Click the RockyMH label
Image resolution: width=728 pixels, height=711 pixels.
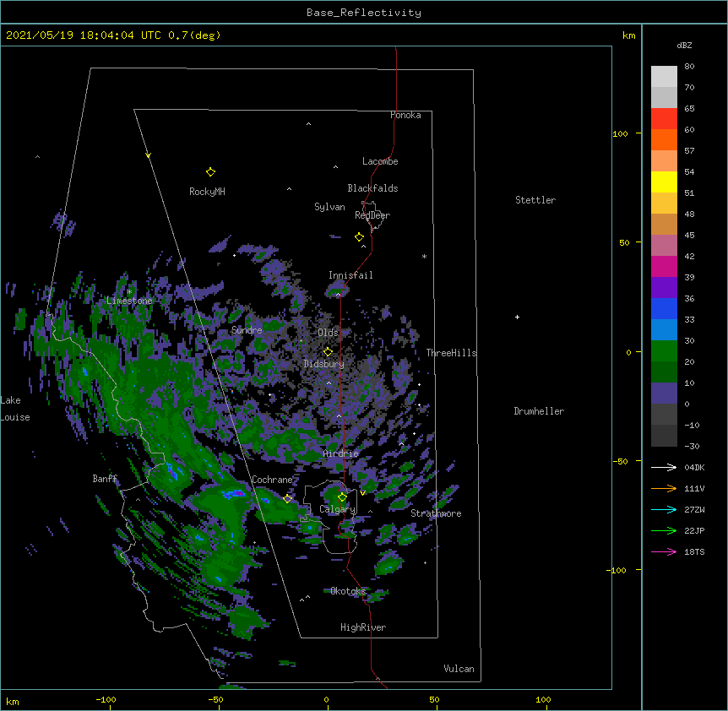(207, 192)
